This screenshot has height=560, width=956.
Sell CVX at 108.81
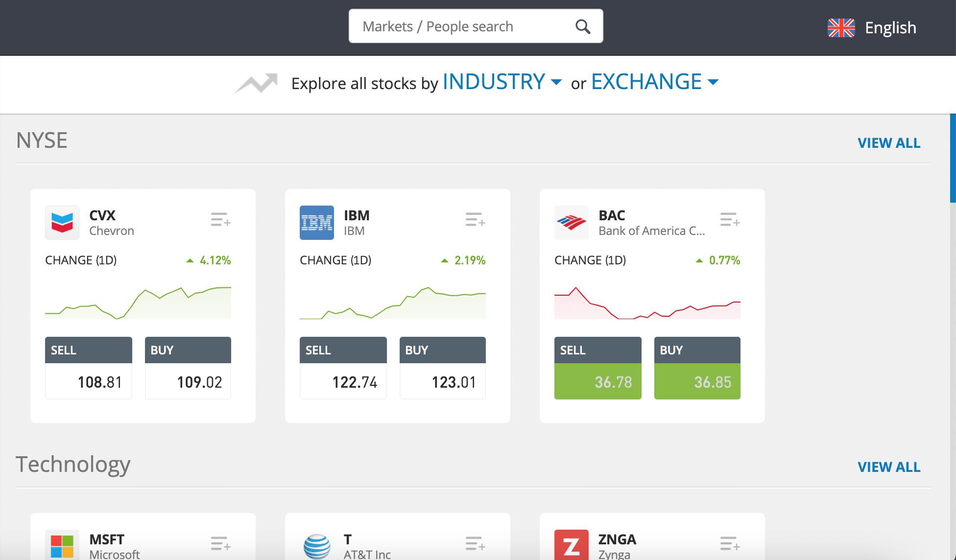(89, 368)
